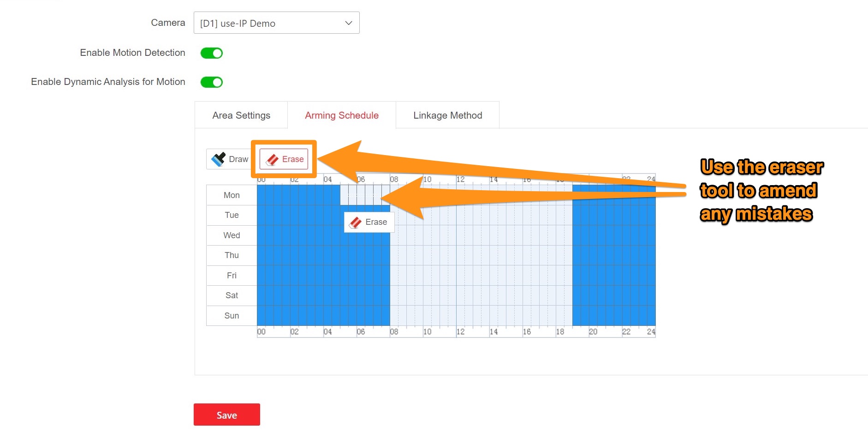The width and height of the screenshot is (868, 439).
Task: Click the Erase tool in the toolbar
Action: click(284, 159)
